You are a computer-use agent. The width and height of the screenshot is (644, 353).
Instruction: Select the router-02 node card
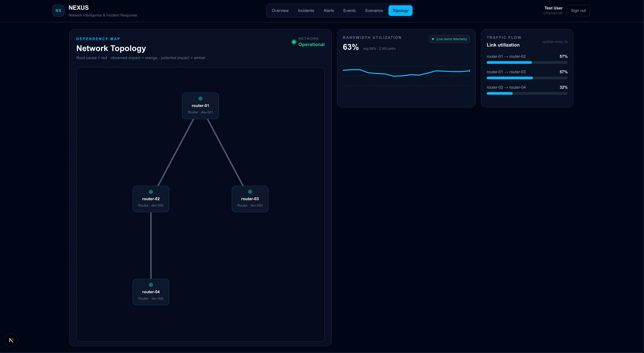(151, 199)
